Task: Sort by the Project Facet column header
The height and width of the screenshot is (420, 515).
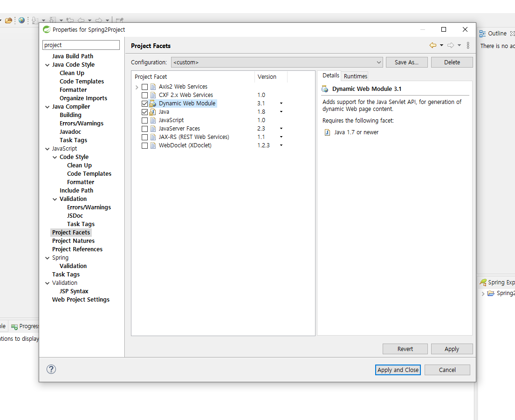Action: [x=193, y=76]
